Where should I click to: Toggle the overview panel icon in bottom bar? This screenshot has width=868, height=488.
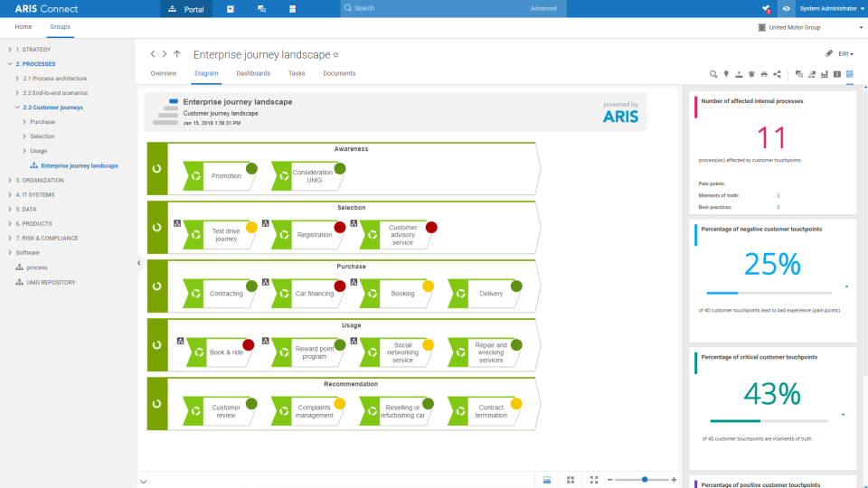tap(547, 480)
